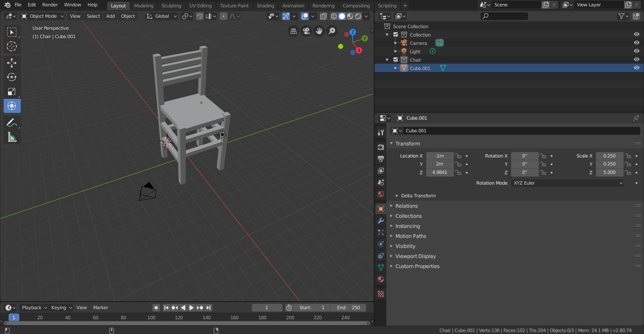Switch to the Sculpting workspace tab
Viewport: 644px width, 334px height.
[x=171, y=6]
